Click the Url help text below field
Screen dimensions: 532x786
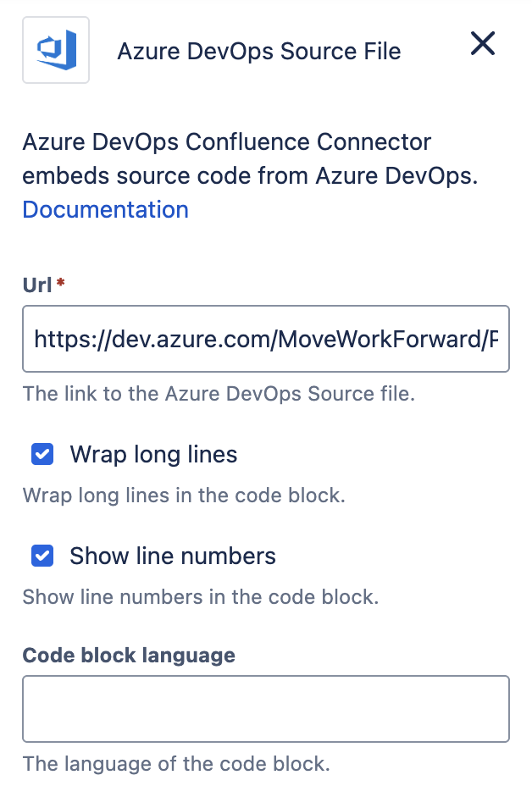[219, 394]
